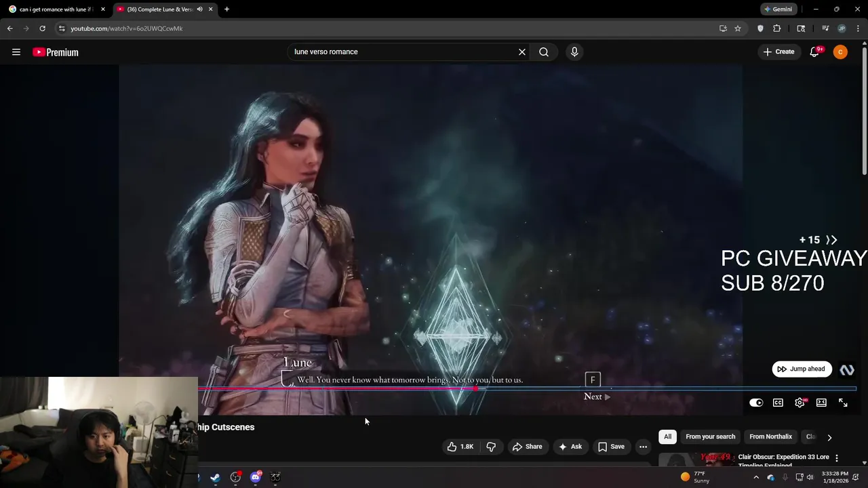Open the shield extension icon

coord(760,28)
